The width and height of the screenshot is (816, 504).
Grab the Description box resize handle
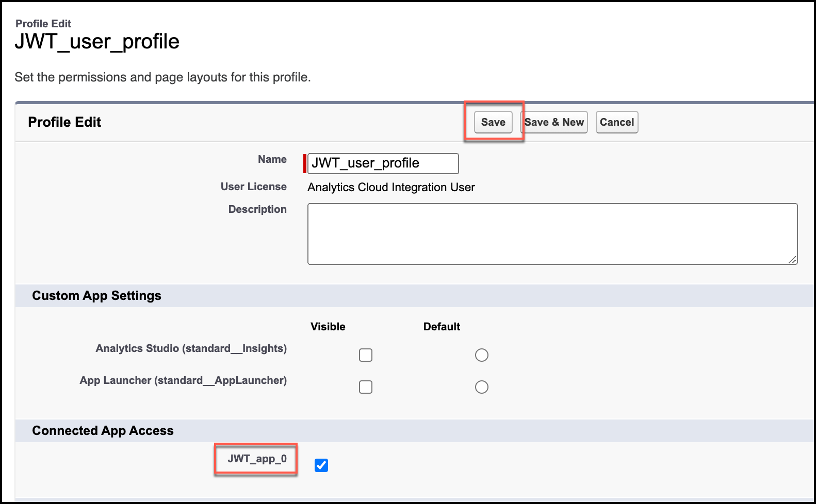coord(792,260)
